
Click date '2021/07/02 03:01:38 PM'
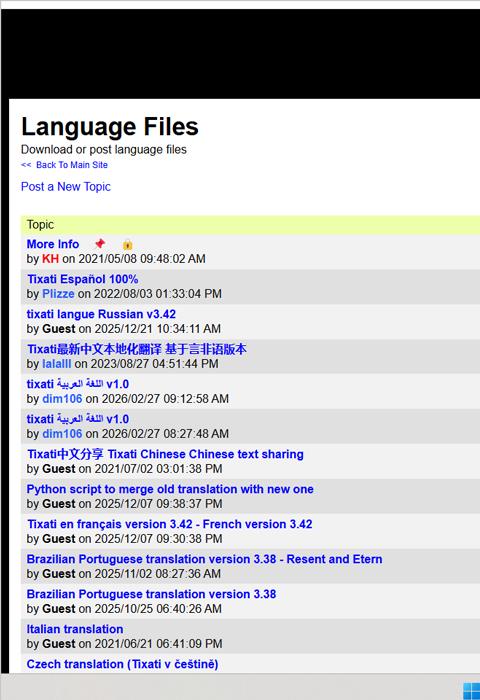(158, 469)
